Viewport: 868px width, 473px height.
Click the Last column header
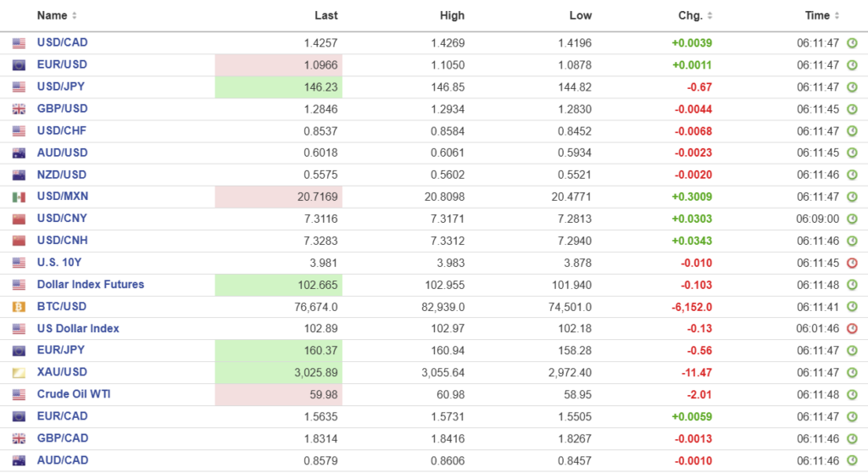point(325,15)
